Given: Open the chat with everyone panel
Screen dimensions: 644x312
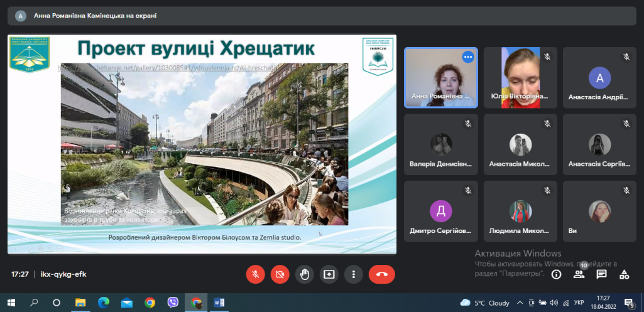Looking at the screenshot, I should tap(601, 274).
